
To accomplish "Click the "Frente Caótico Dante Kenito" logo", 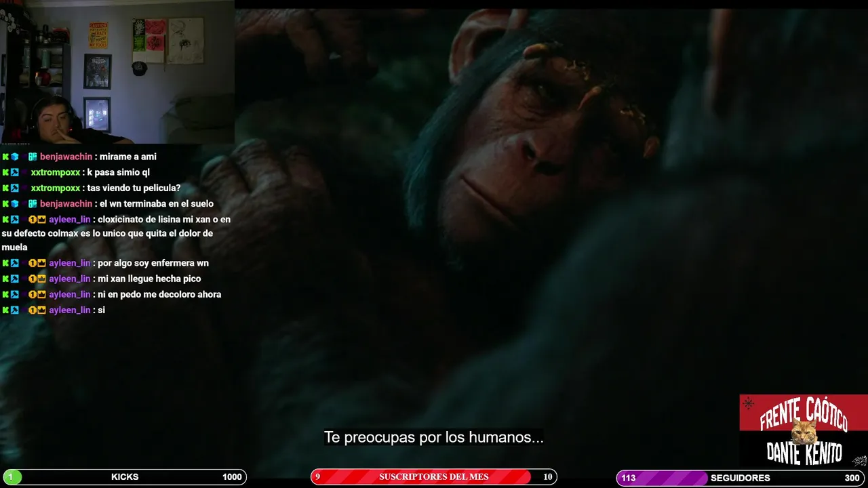I will click(x=804, y=431).
